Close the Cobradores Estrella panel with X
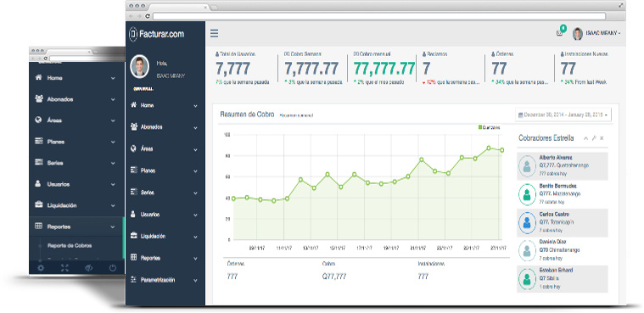 [602, 138]
